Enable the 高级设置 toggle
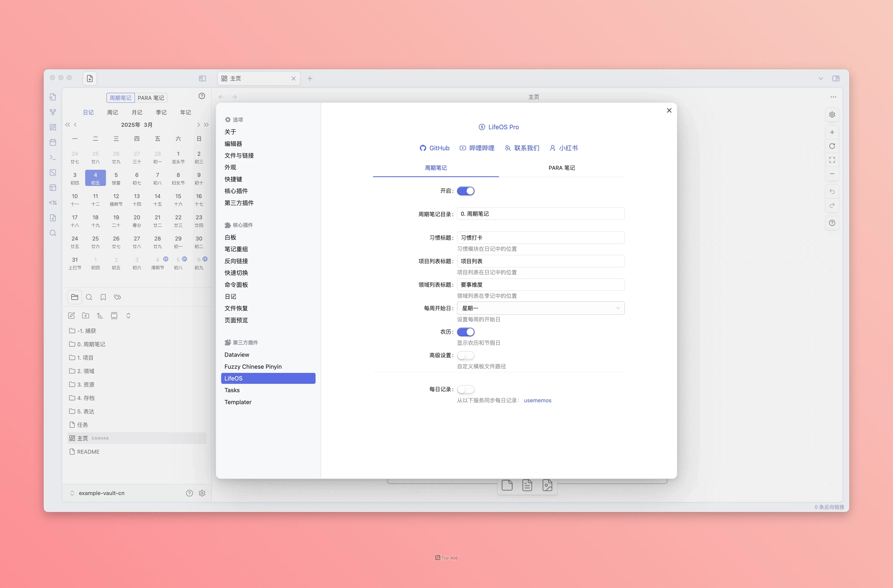The height and width of the screenshot is (588, 893). pos(466,355)
